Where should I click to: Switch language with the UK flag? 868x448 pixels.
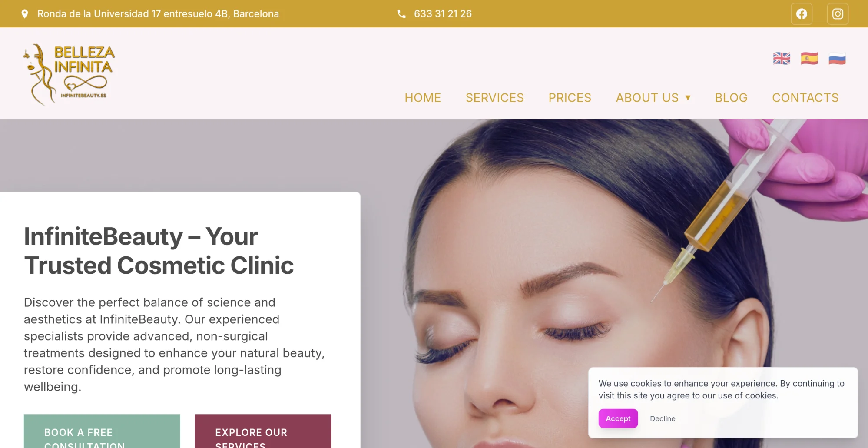tap(782, 58)
